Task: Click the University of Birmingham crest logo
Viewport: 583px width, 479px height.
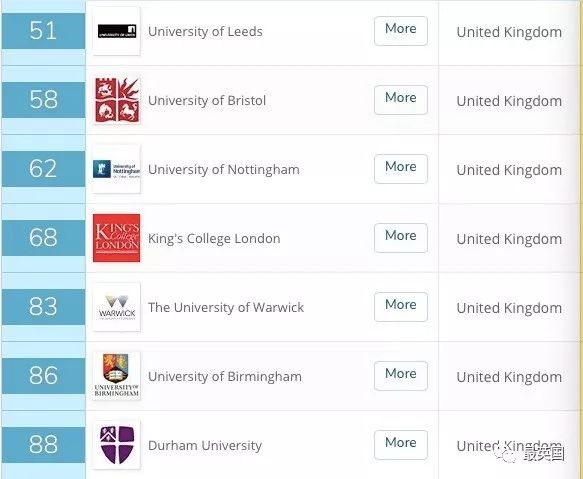Action: click(116, 376)
